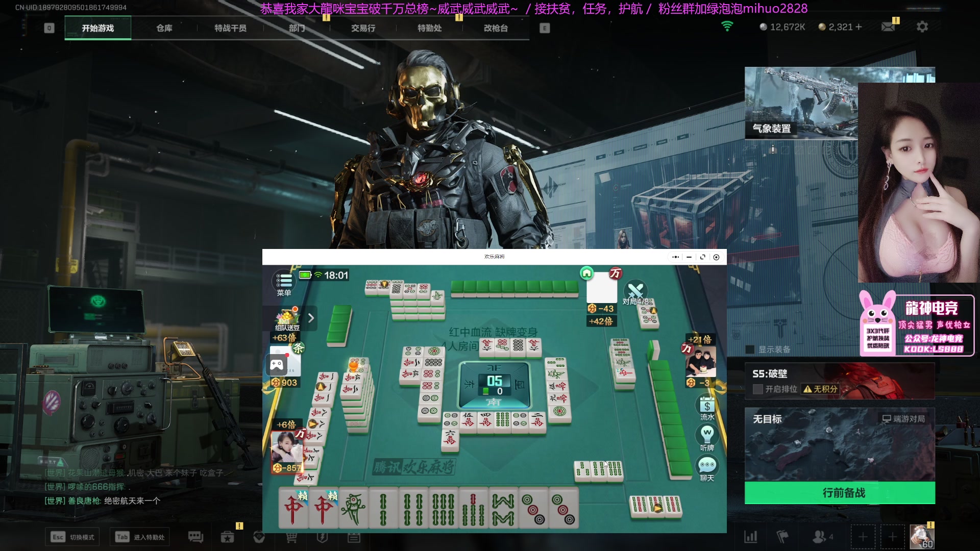Toggle the 显示装备 checkbox
This screenshot has width=980, height=551.
click(750, 349)
